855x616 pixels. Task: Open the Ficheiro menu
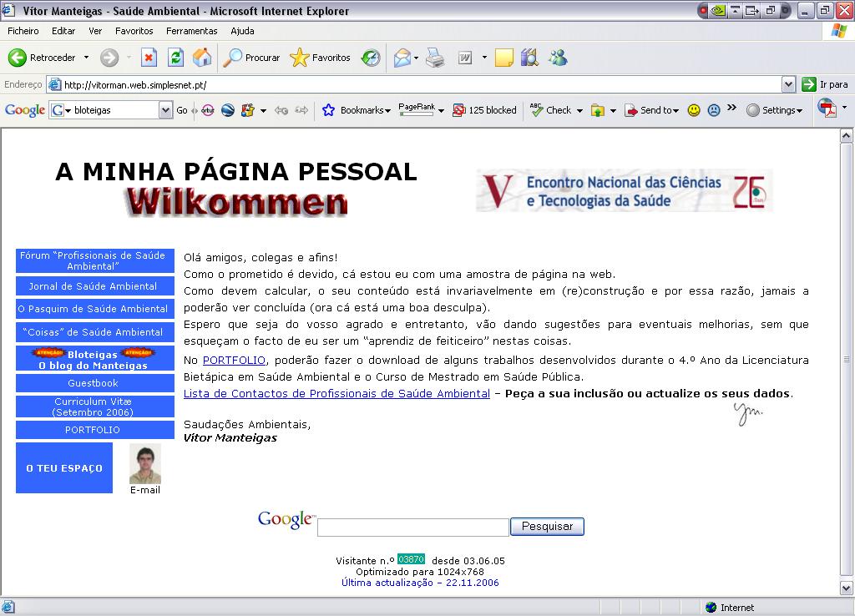click(23, 31)
